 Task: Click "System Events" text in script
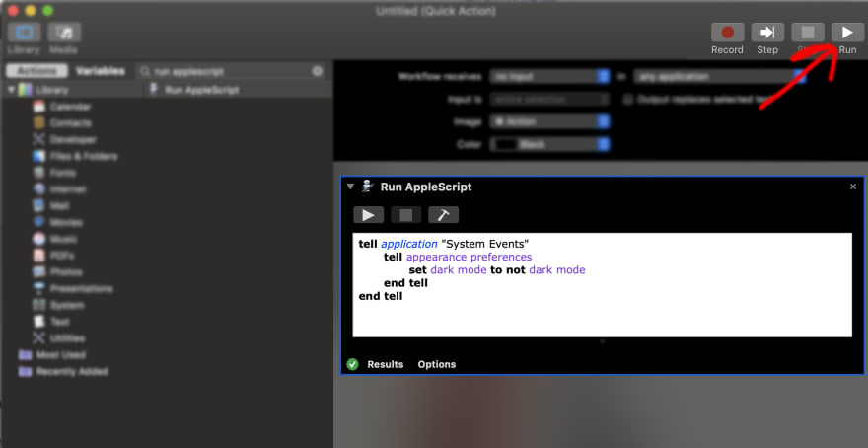[484, 244]
